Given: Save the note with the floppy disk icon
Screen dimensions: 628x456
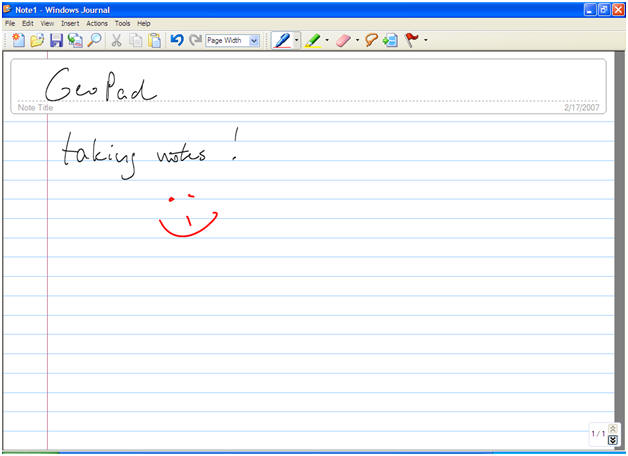Looking at the screenshot, I should [56, 41].
